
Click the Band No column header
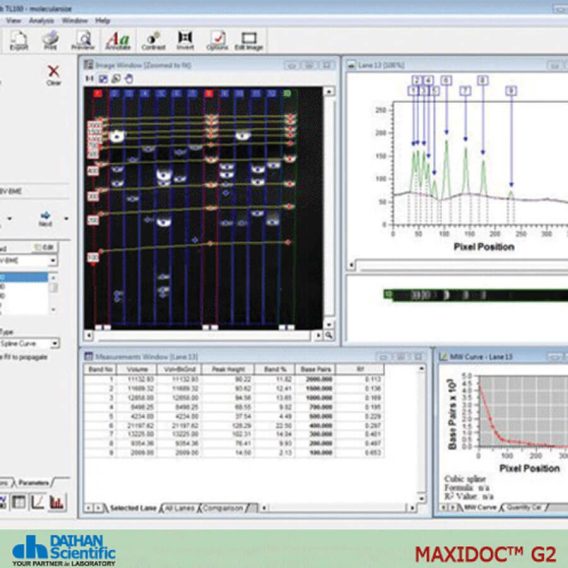[x=100, y=369]
